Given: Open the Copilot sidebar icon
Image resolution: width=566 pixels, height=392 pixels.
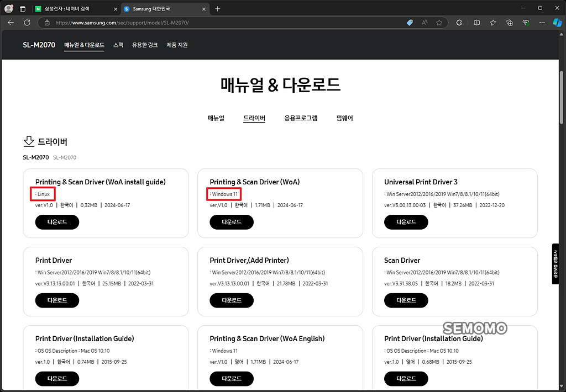Looking at the screenshot, I should click(557, 22).
